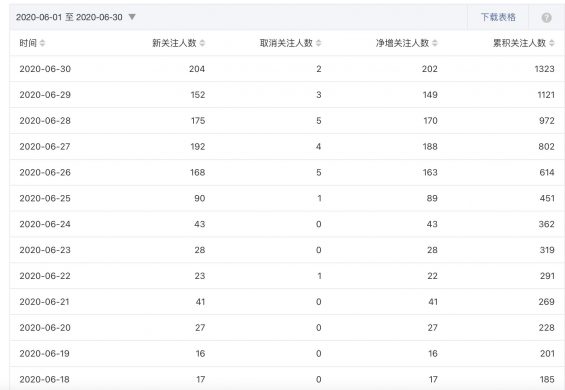The height and width of the screenshot is (390, 565).
Task: Click unfollow count in 2020-06-27 row
Action: tap(319, 147)
